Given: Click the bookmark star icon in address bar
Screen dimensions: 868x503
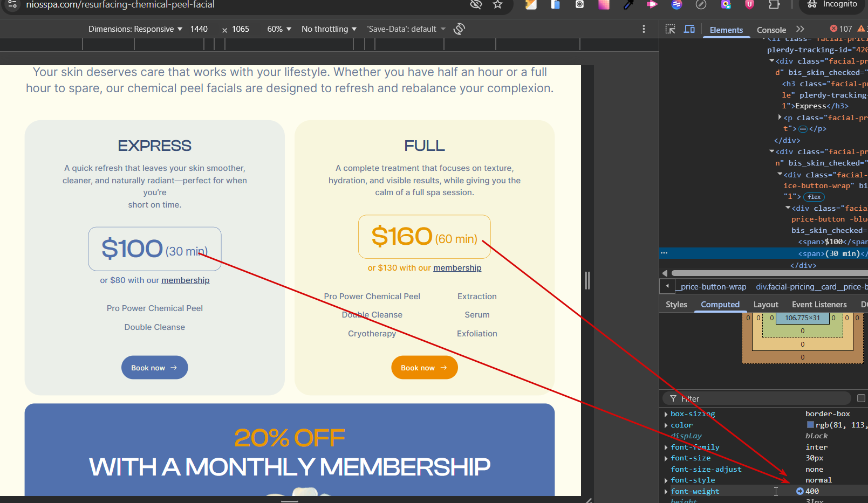Looking at the screenshot, I should pos(497,4).
